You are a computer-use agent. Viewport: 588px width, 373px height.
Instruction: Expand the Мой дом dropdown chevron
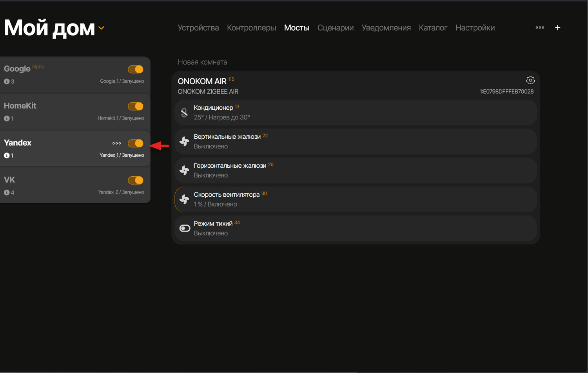(x=102, y=28)
